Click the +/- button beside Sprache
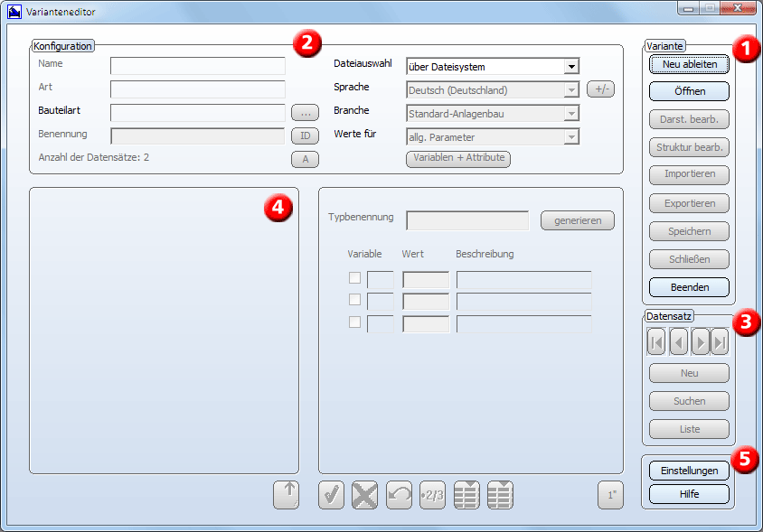Image resolution: width=763 pixels, height=532 pixels. (601, 89)
